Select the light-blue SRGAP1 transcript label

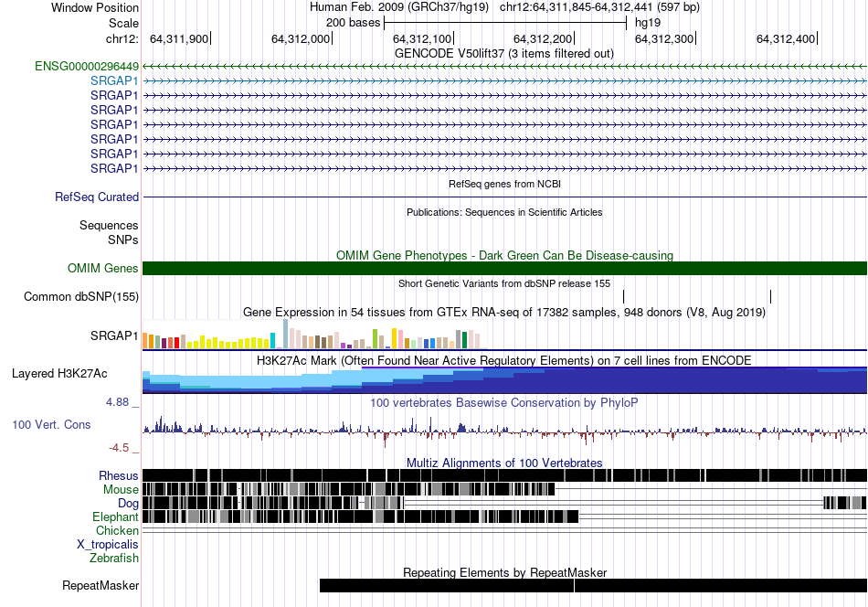114,80
